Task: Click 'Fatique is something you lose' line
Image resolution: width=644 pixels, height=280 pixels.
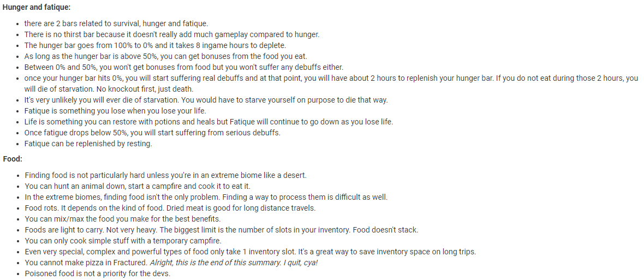Action: click(x=115, y=111)
